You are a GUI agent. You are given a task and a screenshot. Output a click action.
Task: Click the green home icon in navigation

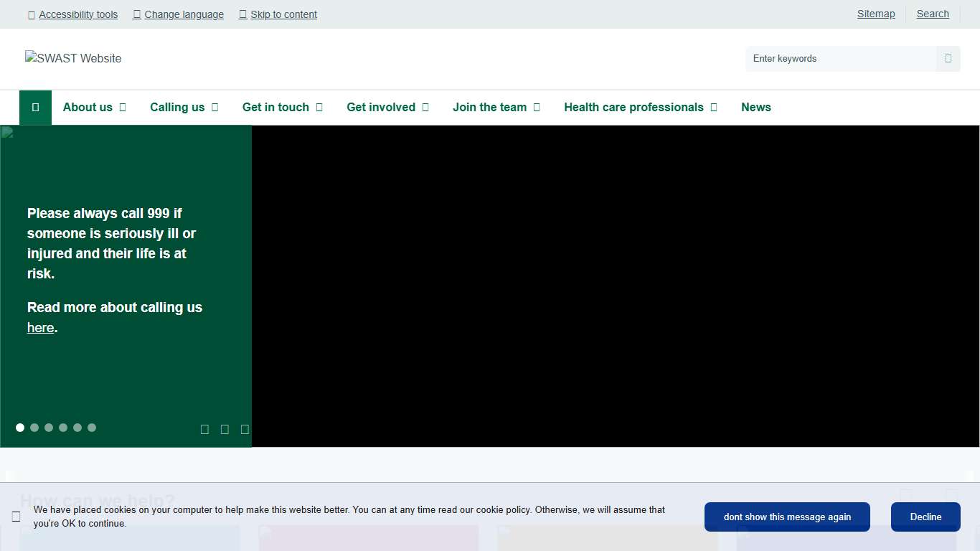tap(35, 108)
